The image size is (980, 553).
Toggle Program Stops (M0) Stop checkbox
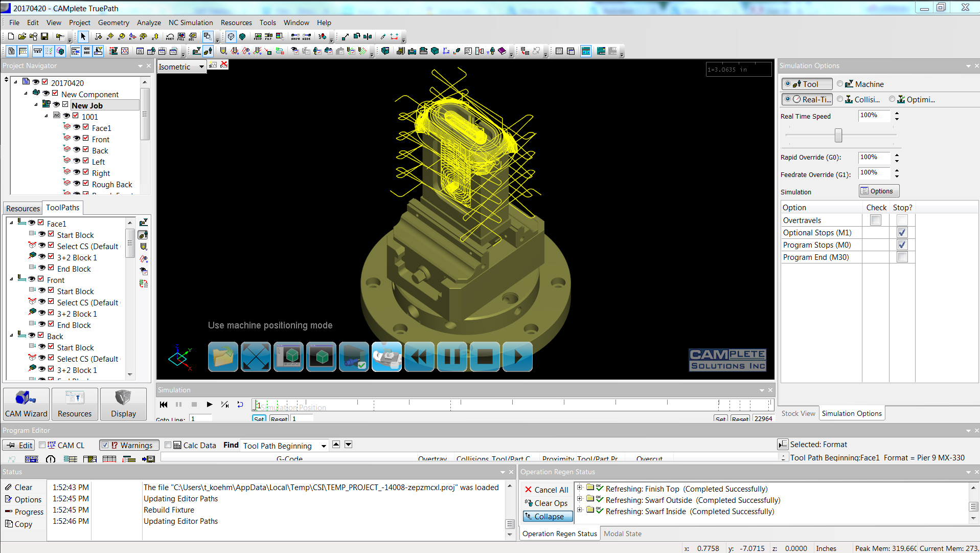coord(902,245)
